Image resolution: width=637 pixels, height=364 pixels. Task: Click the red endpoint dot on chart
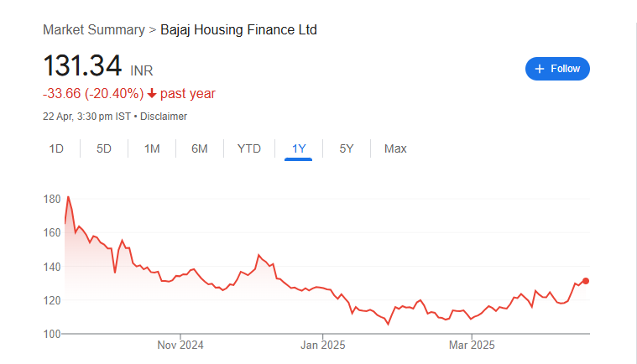click(586, 281)
